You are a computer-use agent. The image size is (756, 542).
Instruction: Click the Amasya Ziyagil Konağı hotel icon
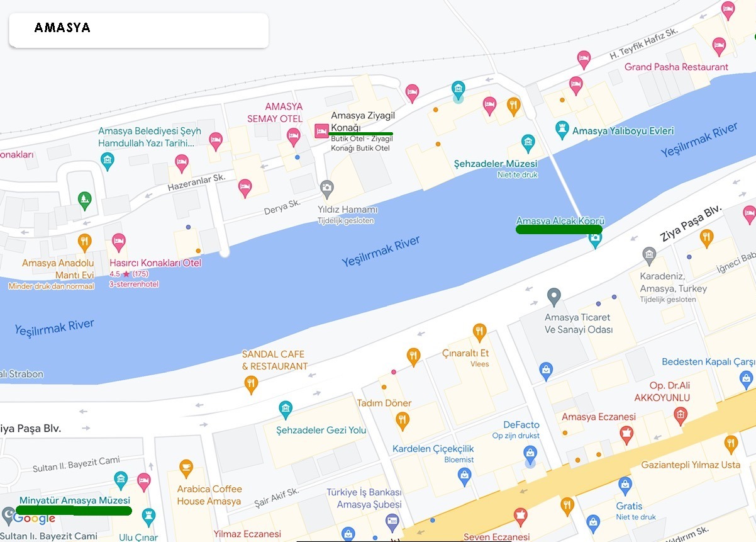pyautogui.click(x=321, y=131)
